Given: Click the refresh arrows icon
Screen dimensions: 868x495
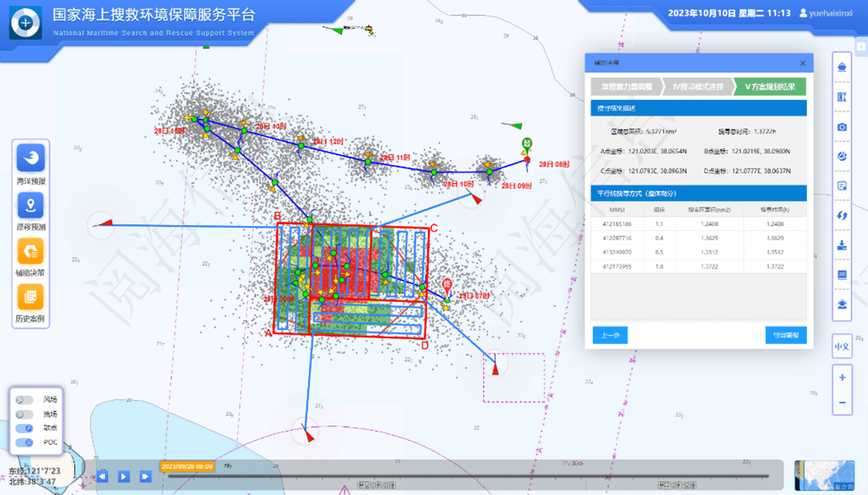Looking at the screenshot, I should (x=842, y=215).
